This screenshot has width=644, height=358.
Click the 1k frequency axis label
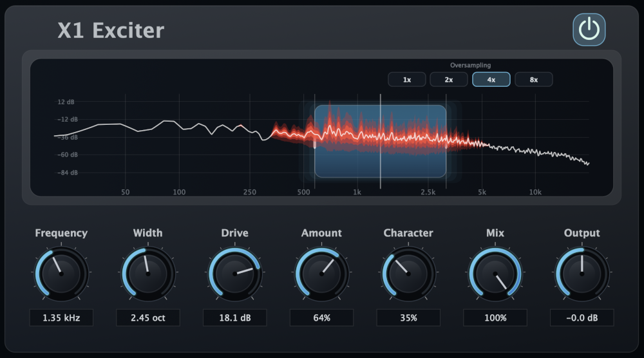pyautogui.click(x=357, y=192)
